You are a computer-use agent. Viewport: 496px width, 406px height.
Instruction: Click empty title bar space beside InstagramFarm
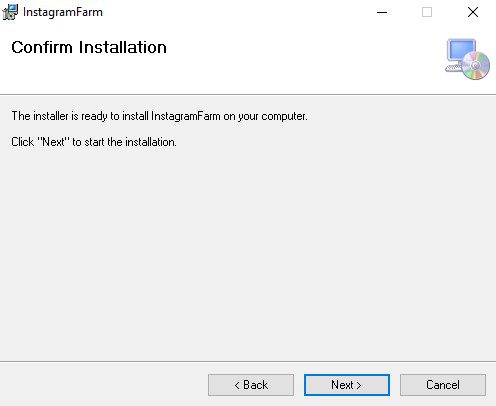tap(233, 12)
